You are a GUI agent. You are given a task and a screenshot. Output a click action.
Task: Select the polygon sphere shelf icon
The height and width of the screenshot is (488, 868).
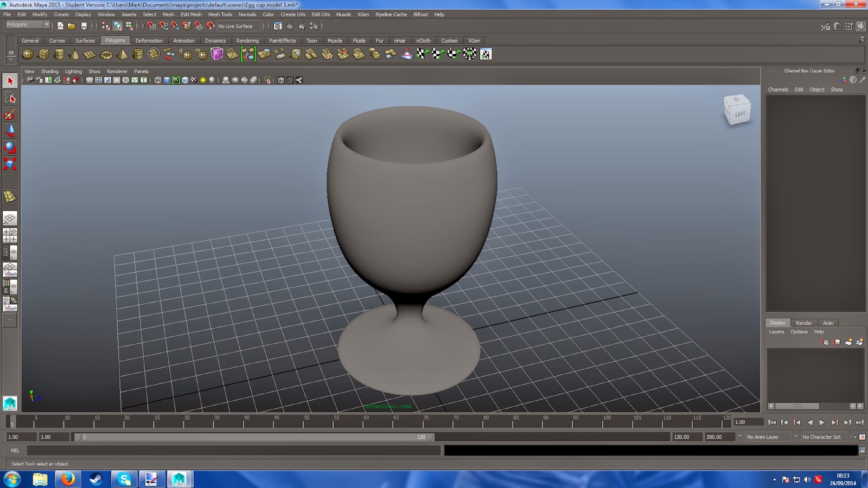click(28, 54)
